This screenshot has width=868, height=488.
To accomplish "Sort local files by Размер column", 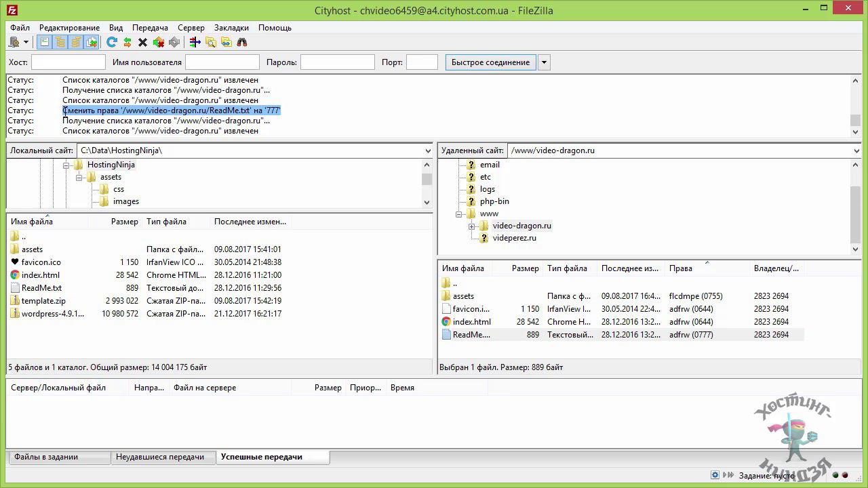I will pos(124,222).
